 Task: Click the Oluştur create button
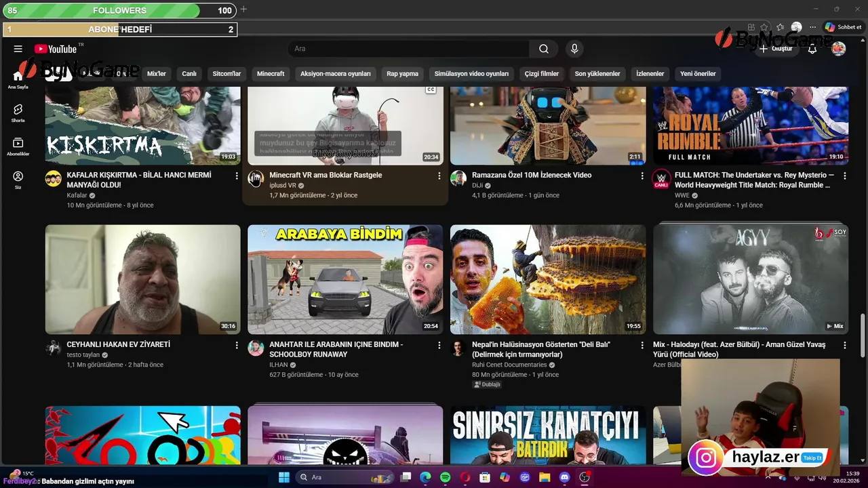click(776, 49)
